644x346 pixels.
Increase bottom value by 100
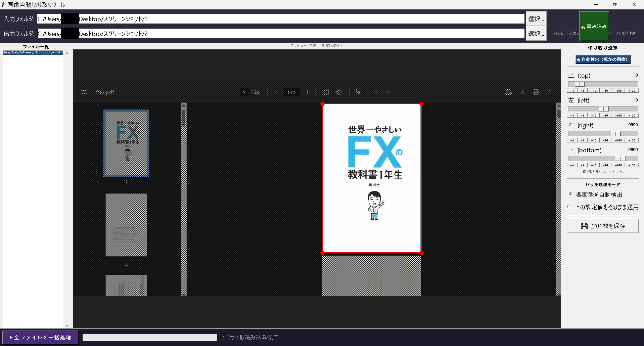coord(632,165)
